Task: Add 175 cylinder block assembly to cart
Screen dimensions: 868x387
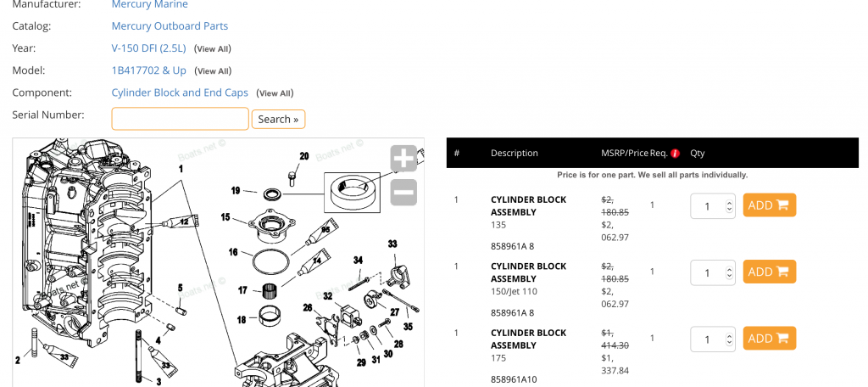Action: (x=769, y=338)
